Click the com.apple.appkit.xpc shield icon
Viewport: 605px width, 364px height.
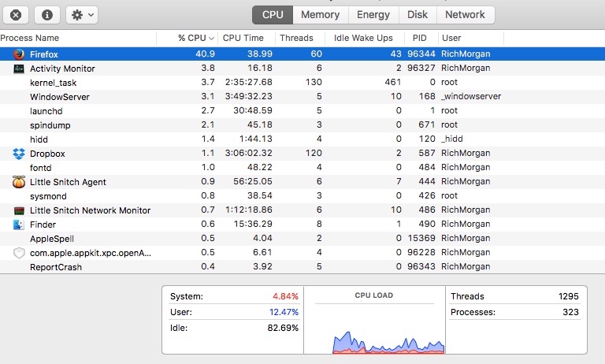(x=19, y=253)
